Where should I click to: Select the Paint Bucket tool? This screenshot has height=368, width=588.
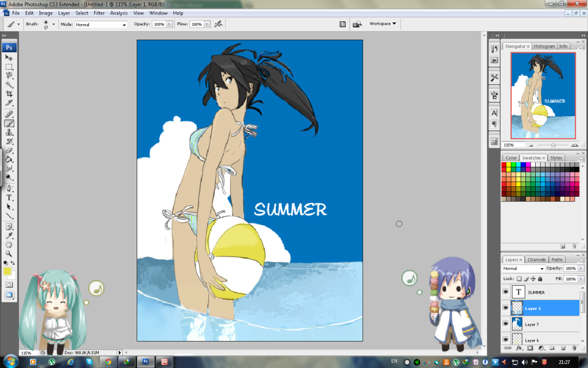coord(9,160)
